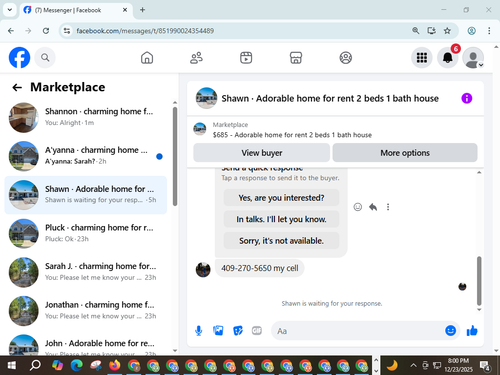Open Windows taskbar search

pyautogui.click(x=35, y=365)
